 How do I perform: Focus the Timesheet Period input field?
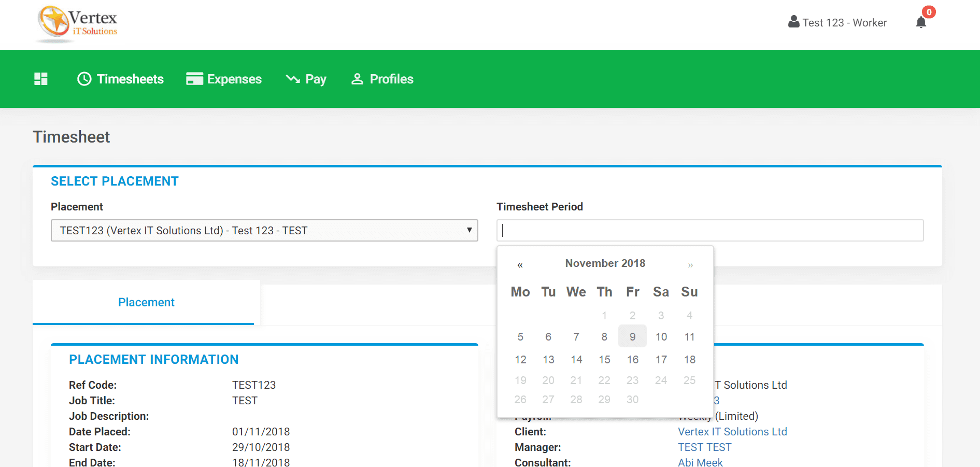tap(710, 231)
